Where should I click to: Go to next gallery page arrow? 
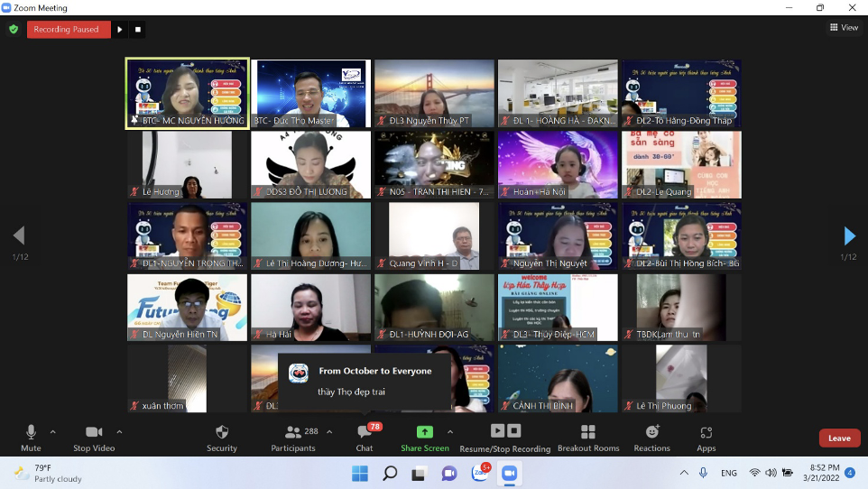(x=849, y=236)
